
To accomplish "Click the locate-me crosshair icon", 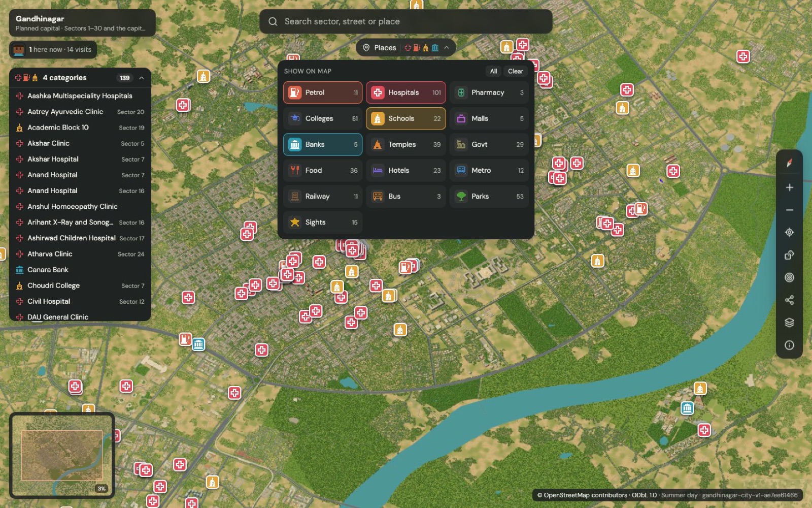I will 789,232.
